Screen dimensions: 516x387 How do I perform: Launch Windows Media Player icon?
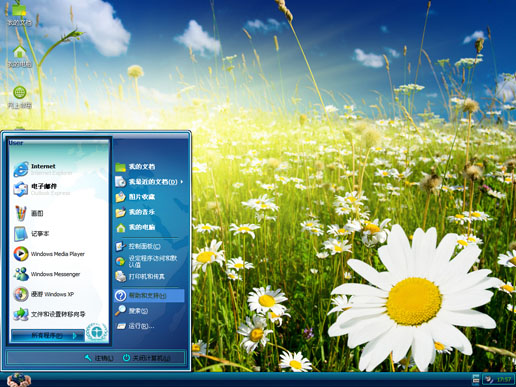coord(21,254)
